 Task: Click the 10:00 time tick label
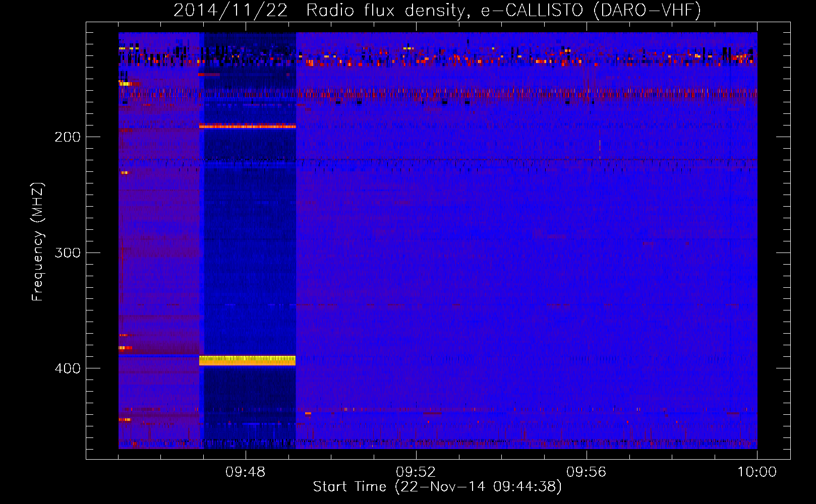(757, 472)
